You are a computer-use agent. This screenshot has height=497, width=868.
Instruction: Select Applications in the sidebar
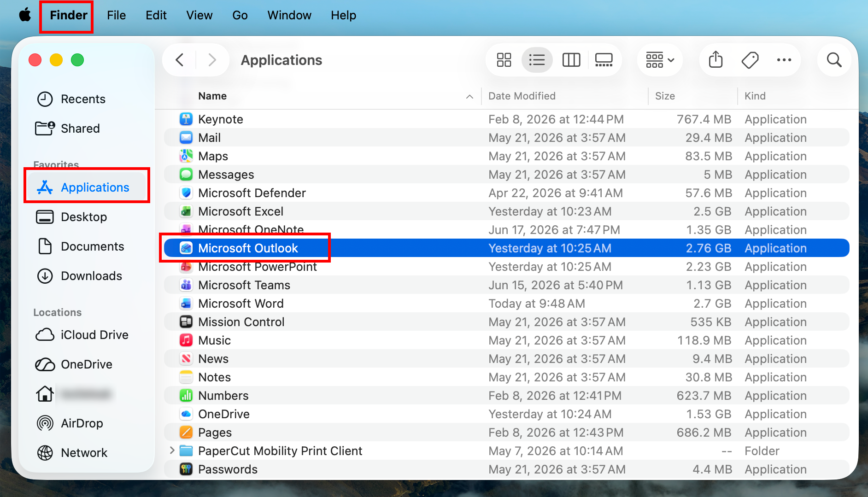click(x=87, y=187)
